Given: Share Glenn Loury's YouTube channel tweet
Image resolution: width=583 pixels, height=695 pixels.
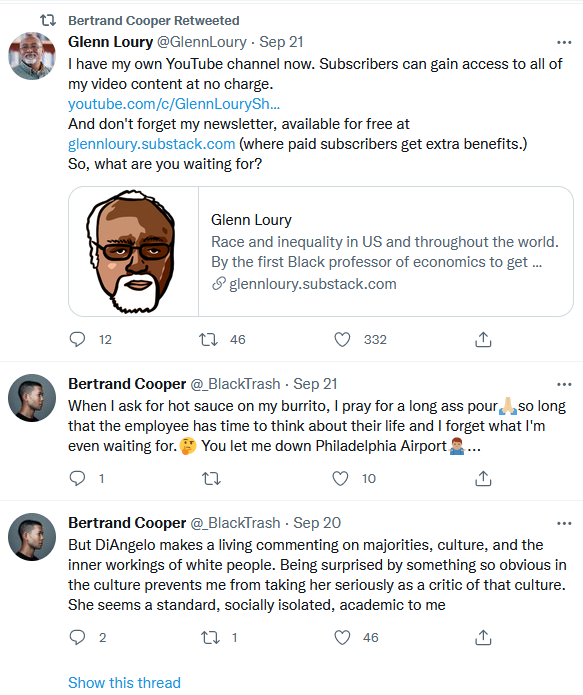Looking at the screenshot, I should (483, 340).
